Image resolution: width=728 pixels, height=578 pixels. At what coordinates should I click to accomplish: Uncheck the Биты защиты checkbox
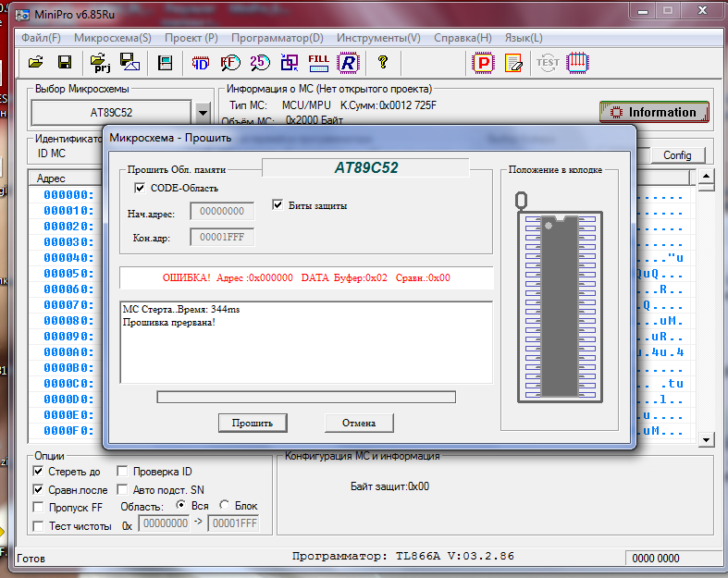(278, 205)
